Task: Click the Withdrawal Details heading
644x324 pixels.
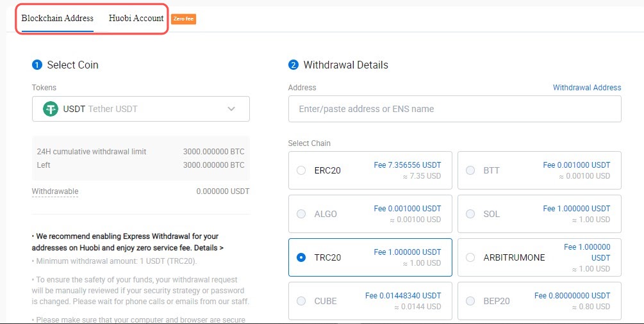Action: [346, 65]
